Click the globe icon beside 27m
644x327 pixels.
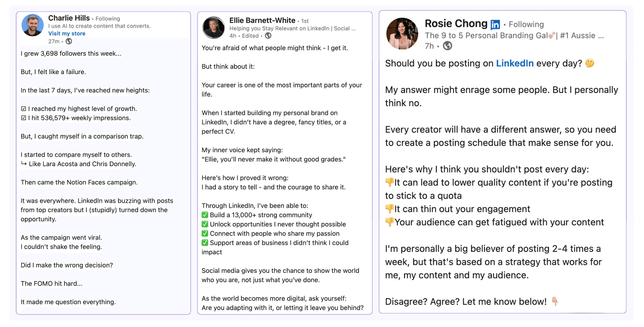coord(69,42)
